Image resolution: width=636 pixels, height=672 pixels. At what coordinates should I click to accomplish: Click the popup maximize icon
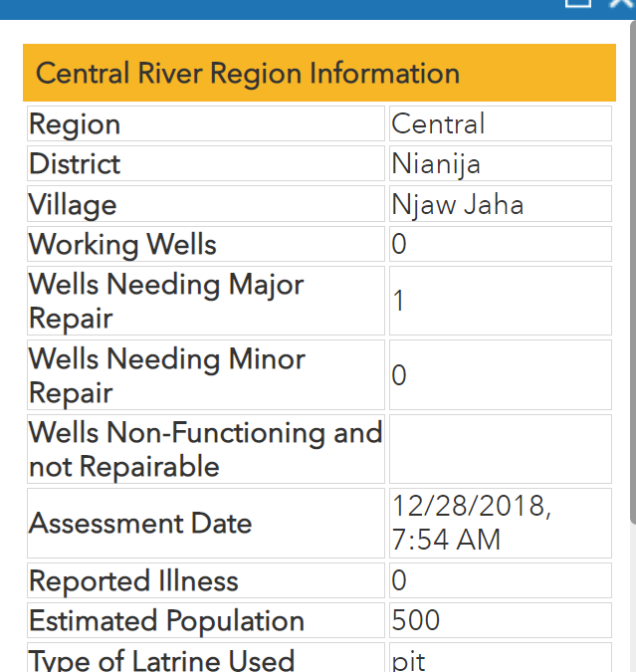pos(577,3)
